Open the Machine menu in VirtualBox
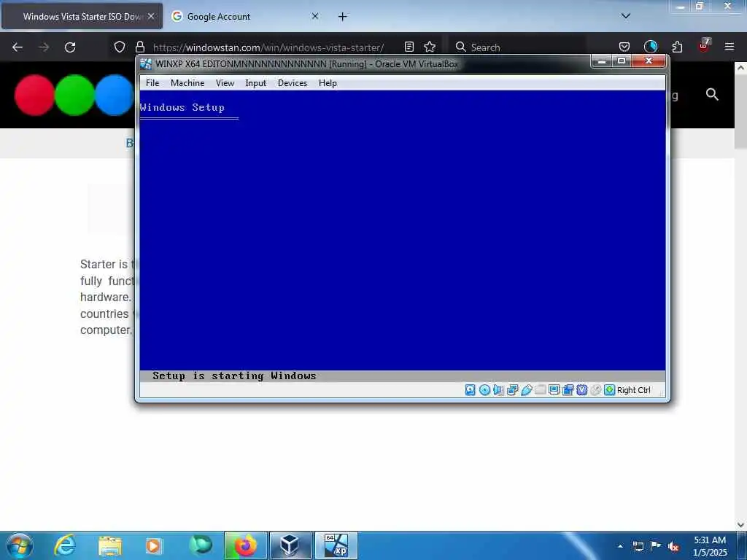Screen dimensions: 747x560 pos(187,83)
